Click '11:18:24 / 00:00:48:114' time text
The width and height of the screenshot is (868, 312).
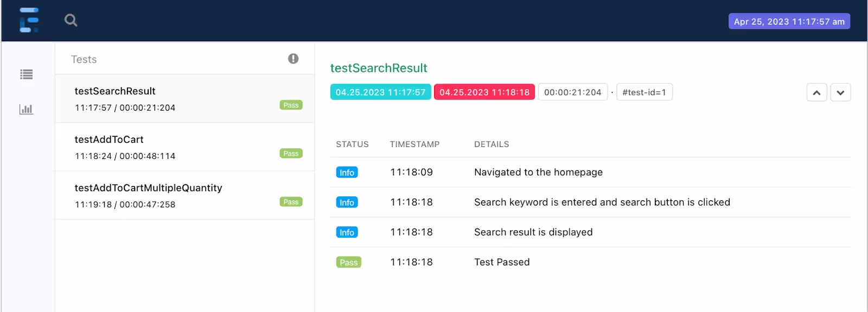point(125,156)
